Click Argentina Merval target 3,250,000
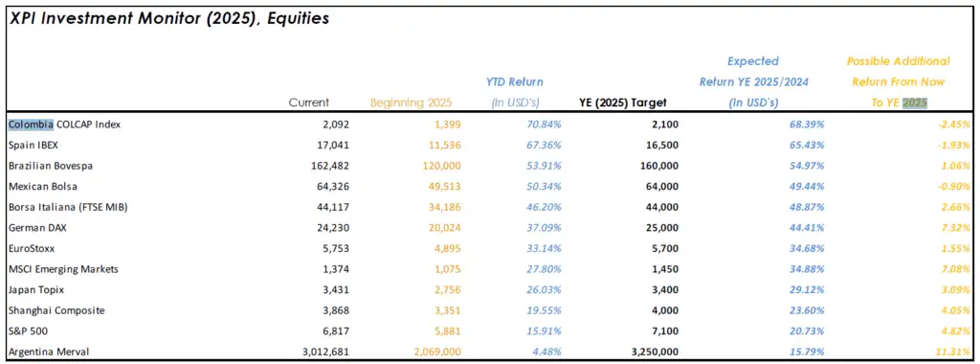 tap(654, 352)
